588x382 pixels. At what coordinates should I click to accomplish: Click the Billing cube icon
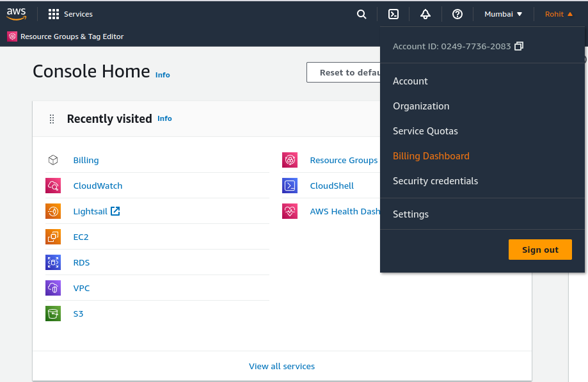point(53,160)
